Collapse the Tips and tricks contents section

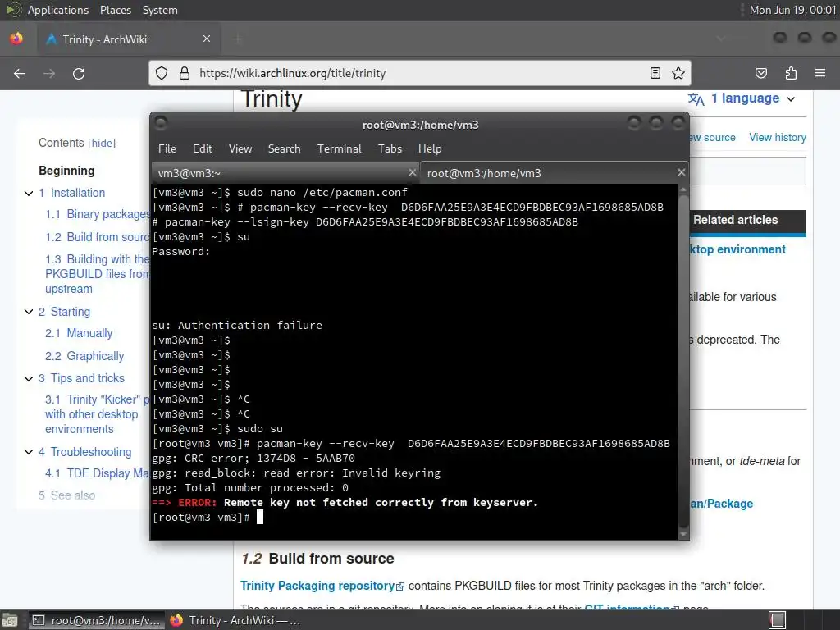(x=29, y=378)
